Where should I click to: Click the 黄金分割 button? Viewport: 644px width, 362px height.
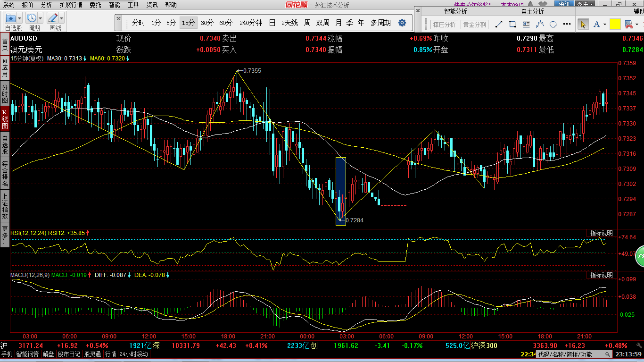coord(474,24)
